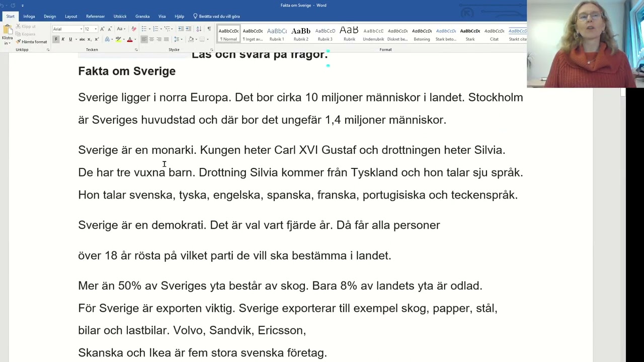Align the paragraph text to the right
Screen dimensions: 644x362
pos(159,39)
